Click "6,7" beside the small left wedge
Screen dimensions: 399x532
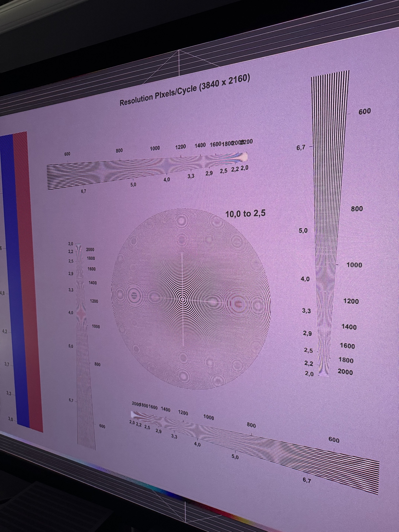point(72,400)
